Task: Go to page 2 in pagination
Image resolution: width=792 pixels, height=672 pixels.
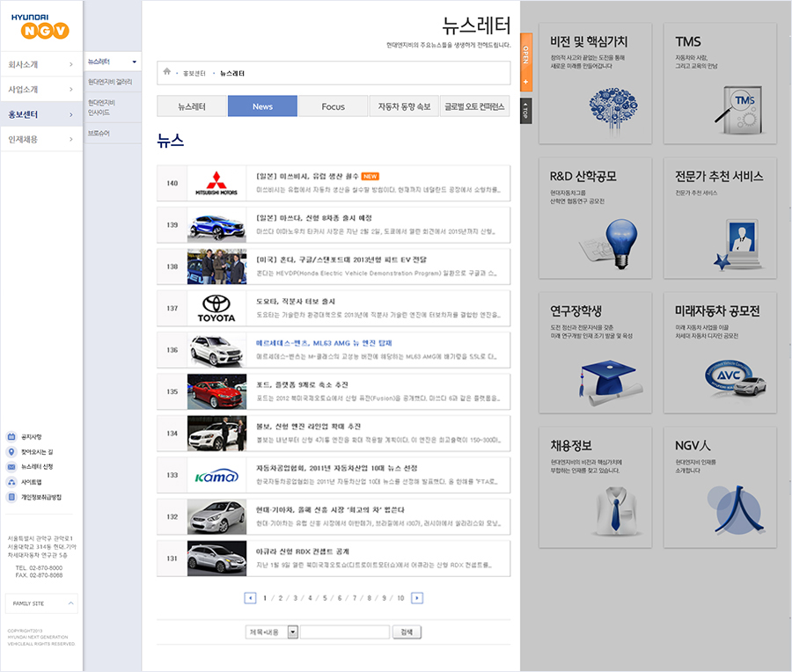Action: (281, 598)
